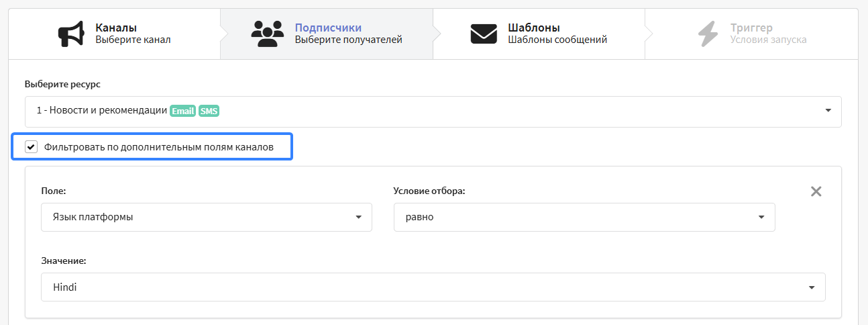
Task: Open the Шаблоны step tab
Action: coord(539,34)
